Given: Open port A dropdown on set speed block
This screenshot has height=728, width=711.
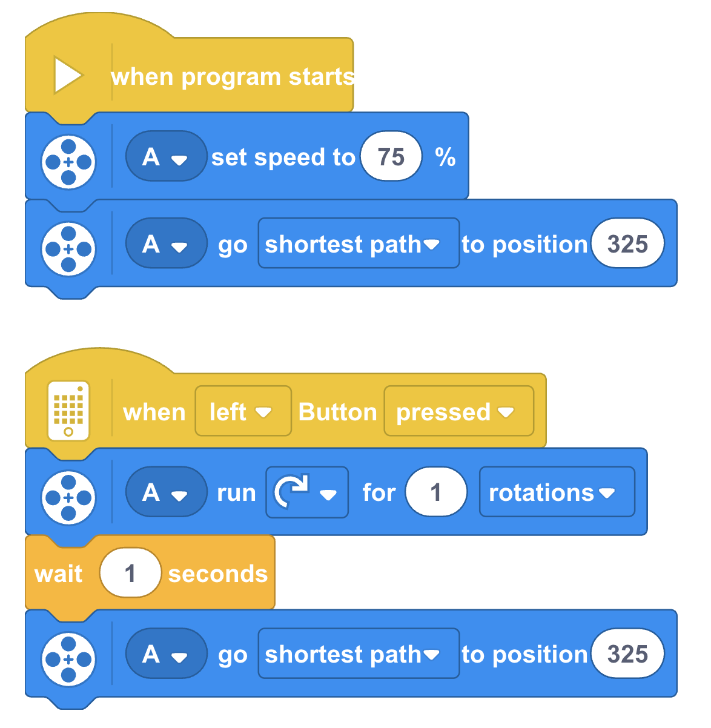Looking at the screenshot, I should [166, 156].
